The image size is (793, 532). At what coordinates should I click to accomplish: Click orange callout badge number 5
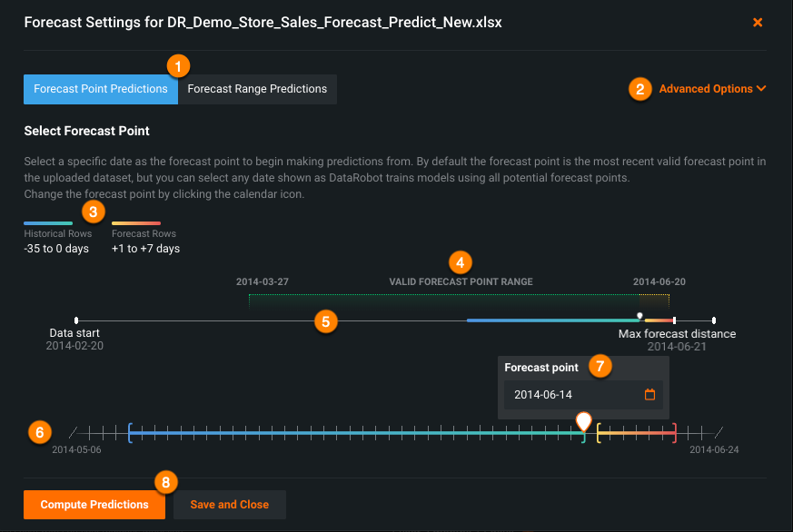325,320
